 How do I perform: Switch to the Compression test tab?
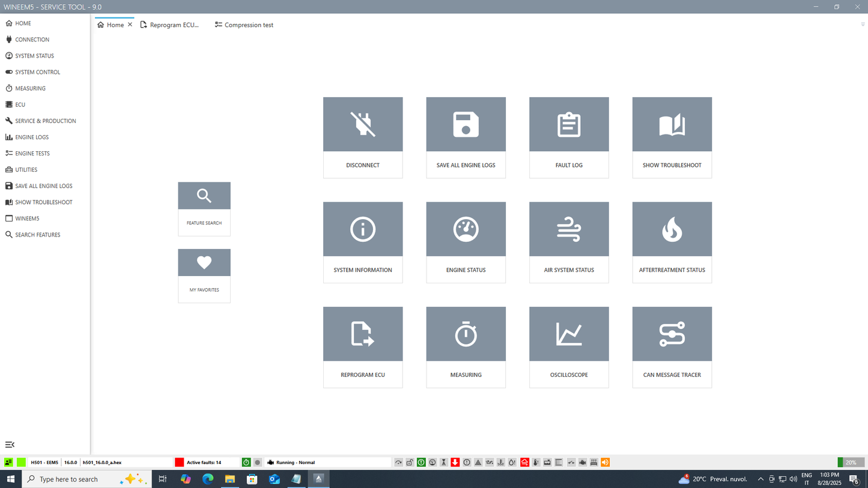[x=248, y=25]
